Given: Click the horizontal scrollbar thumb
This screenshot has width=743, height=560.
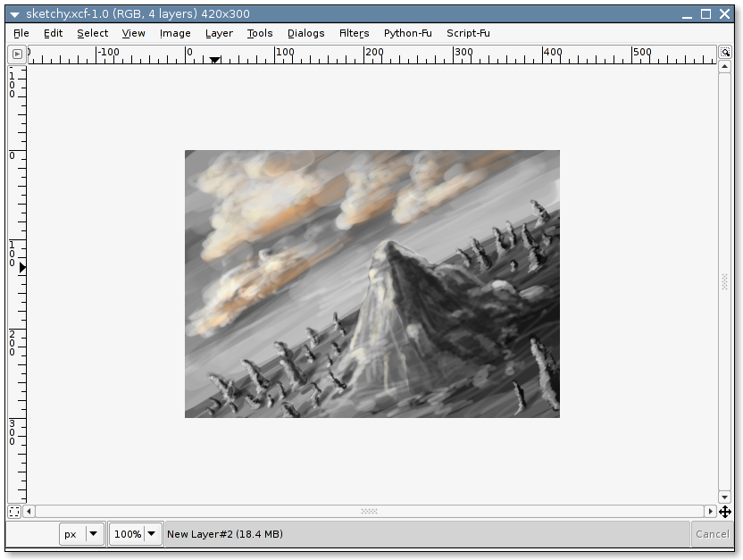Looking at the screenshot, I should pyautogui.click(x=370, y=511).
